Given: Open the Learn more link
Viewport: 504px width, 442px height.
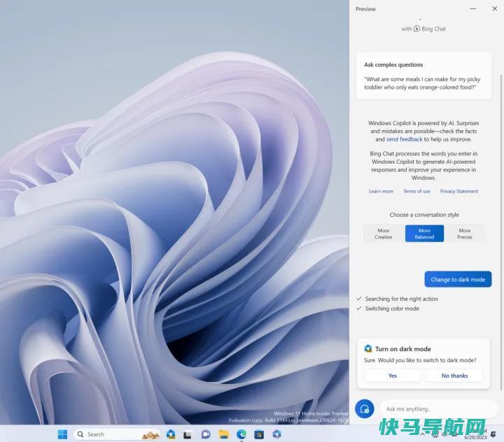Looking at the screenshot, I should [381, 191].
